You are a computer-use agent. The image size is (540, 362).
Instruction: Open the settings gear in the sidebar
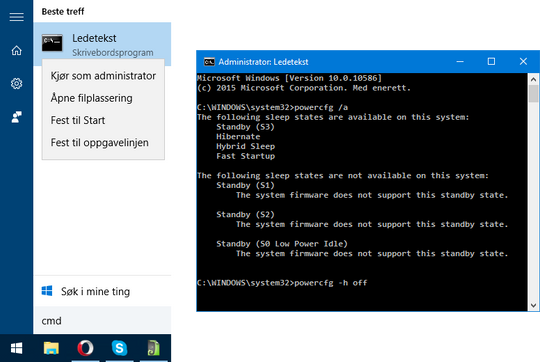[17, 84]
